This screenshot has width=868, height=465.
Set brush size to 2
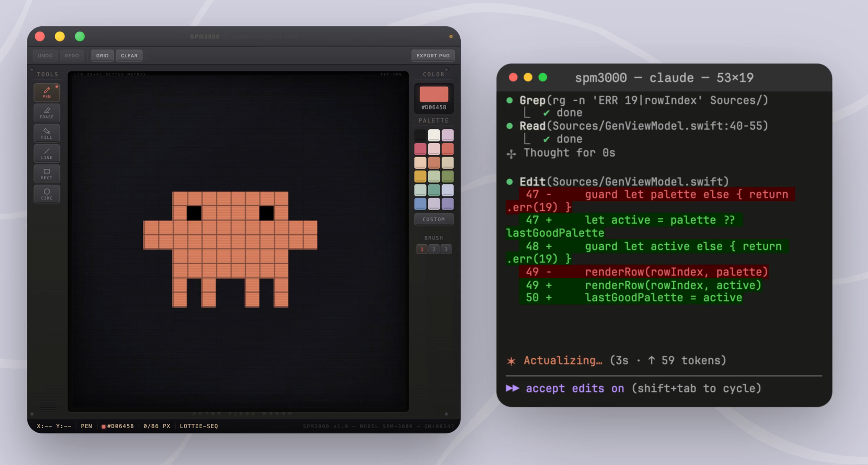pyautogui.click(x=434, y=249)
